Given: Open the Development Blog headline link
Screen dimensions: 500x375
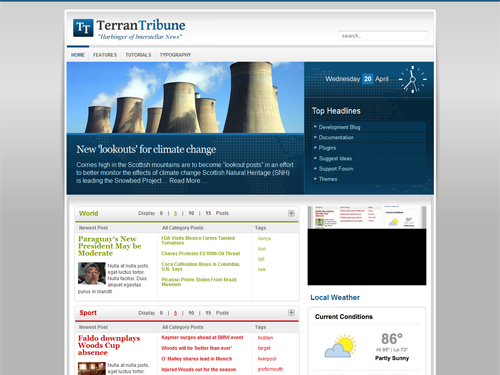Looking at the screenshot, I should [x=339, y=127].
